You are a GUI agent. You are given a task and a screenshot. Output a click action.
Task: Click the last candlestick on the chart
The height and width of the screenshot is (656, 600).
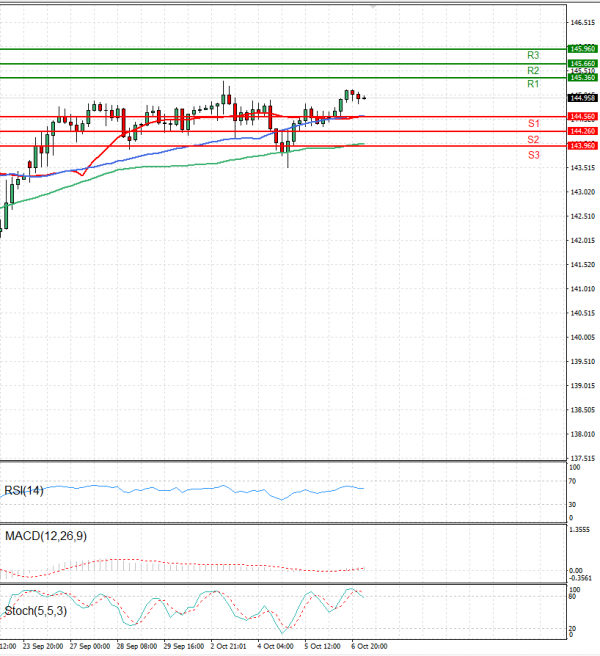click(x=364, y=98)
